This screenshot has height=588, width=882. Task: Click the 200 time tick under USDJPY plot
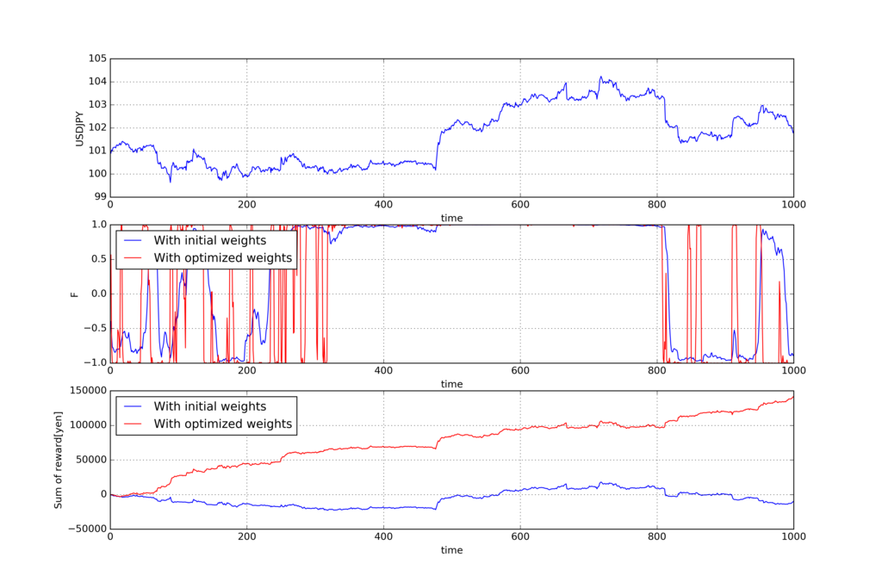pos(247,205)
